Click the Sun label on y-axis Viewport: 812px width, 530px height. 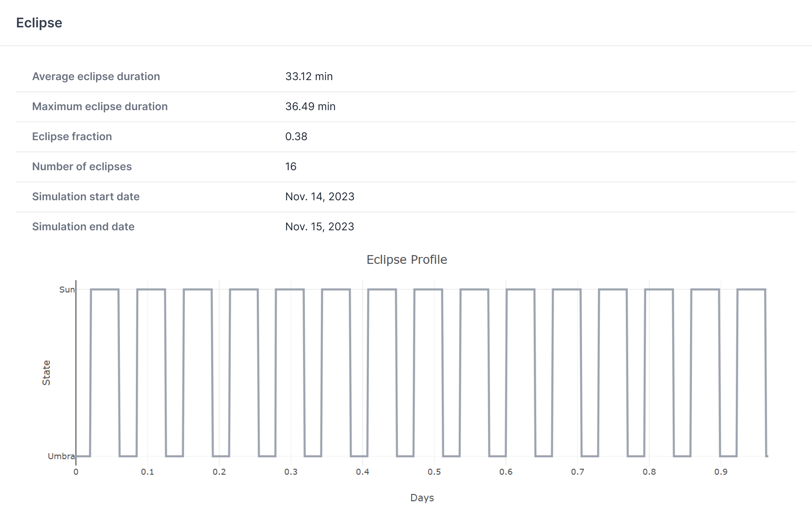tap(66, 290)
